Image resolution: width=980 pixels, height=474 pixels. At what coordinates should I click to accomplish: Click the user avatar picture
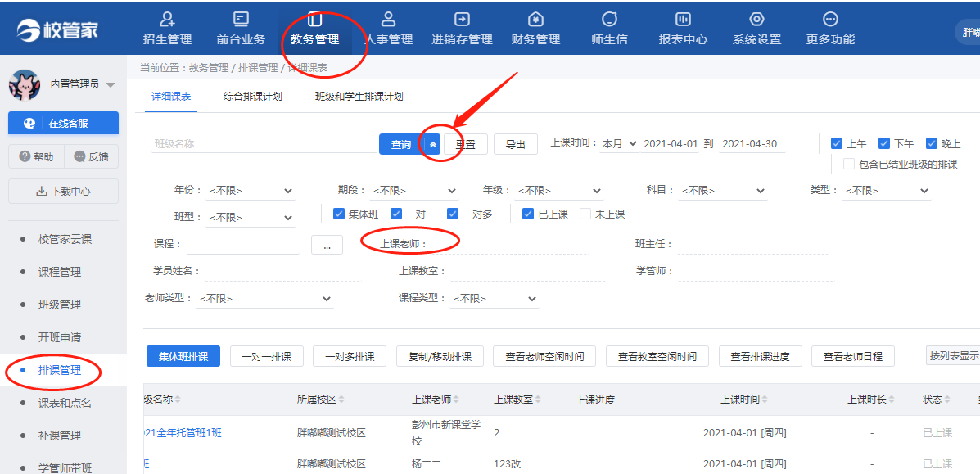(x=25, y=84)
